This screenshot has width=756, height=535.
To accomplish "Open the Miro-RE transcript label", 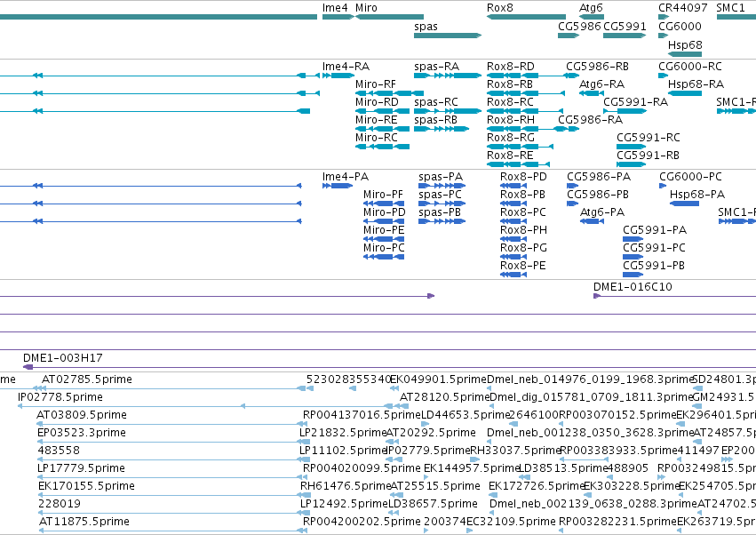I will pyautogui.click(x=377, y=120).
